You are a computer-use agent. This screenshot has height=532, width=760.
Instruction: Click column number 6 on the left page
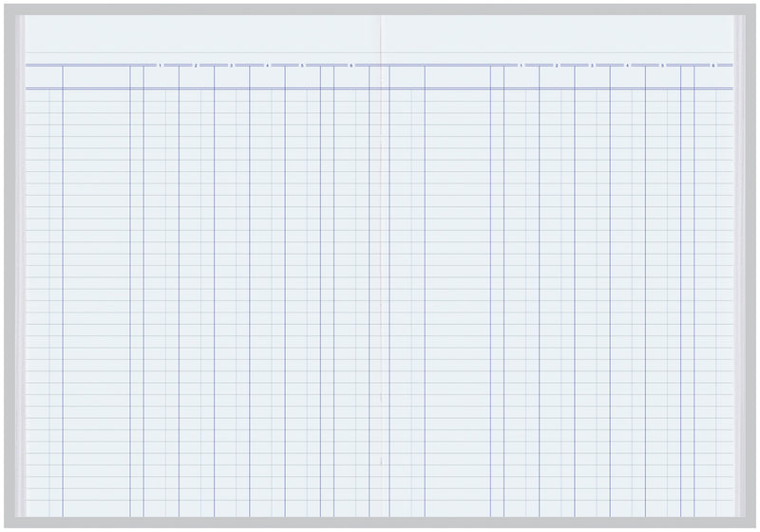click(351, 66)
